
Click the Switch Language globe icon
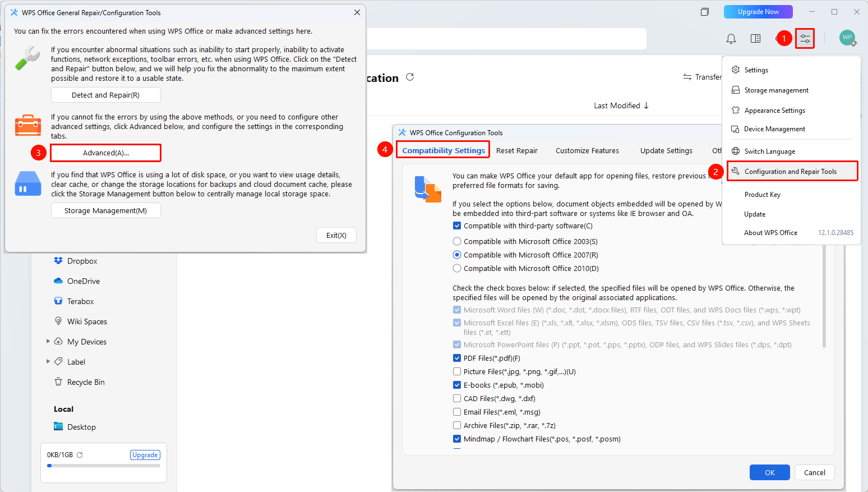click(x=736, y=151)
